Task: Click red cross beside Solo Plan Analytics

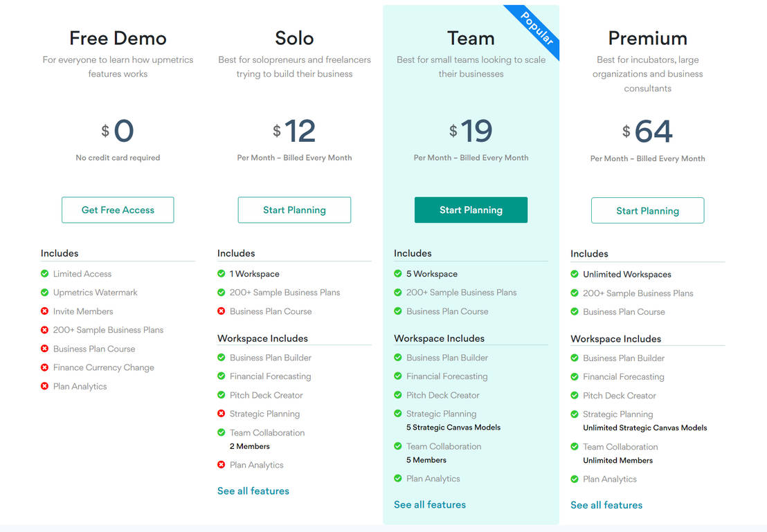Action: tap(221, 464)
